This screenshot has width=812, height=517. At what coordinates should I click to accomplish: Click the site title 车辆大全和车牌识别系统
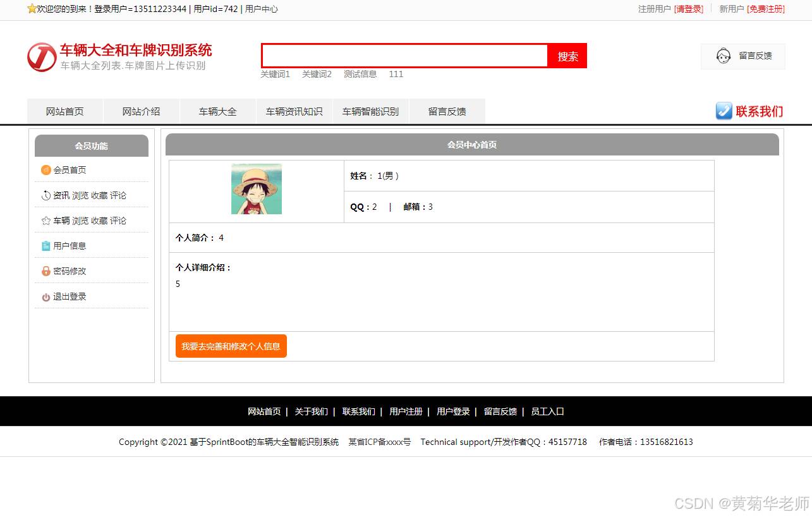[x=136, y=50]
